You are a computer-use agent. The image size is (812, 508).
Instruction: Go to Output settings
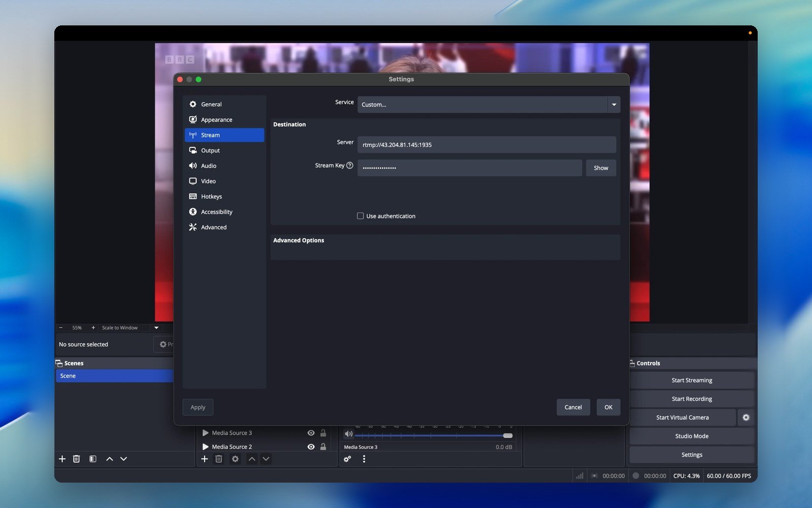(x=224, y=150)
